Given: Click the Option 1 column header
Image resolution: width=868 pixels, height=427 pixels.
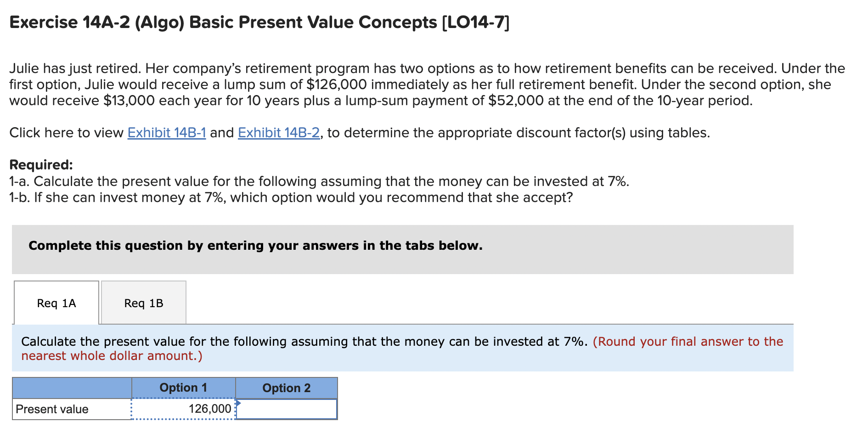Looking at the screenshot, I should (183, 388).
